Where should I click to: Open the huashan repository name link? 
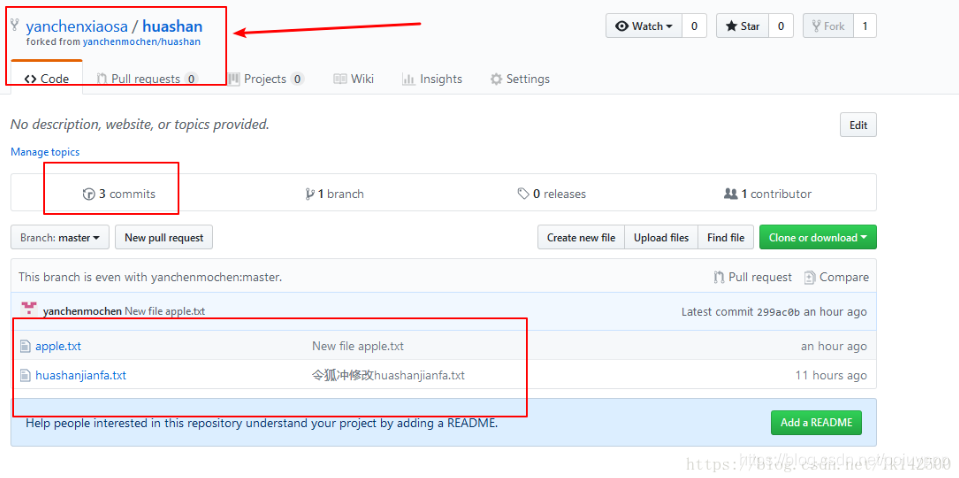172,26
